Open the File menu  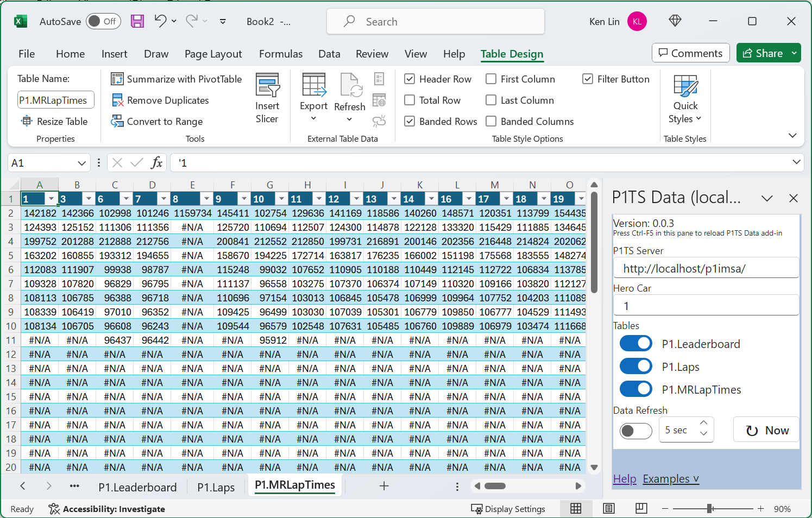point(27,54)
